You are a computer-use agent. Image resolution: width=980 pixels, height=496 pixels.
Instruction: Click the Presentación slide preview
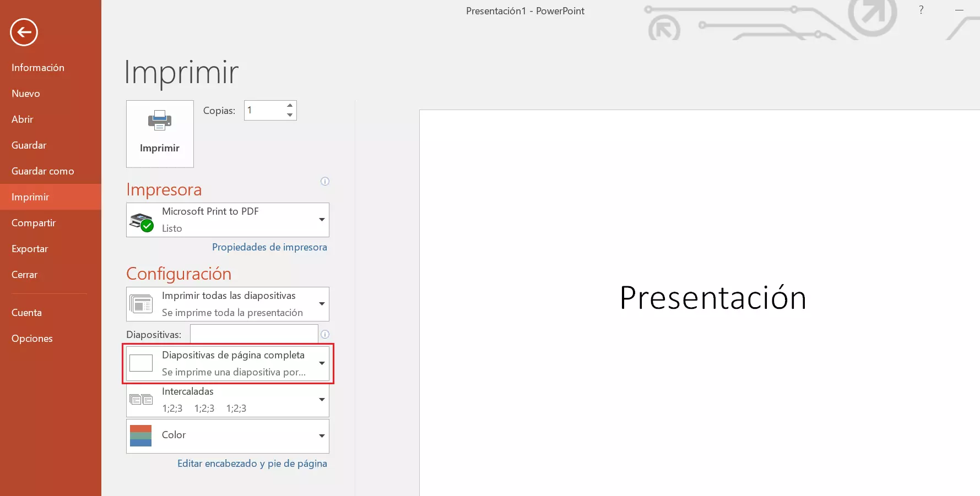[x=700, y=303]
